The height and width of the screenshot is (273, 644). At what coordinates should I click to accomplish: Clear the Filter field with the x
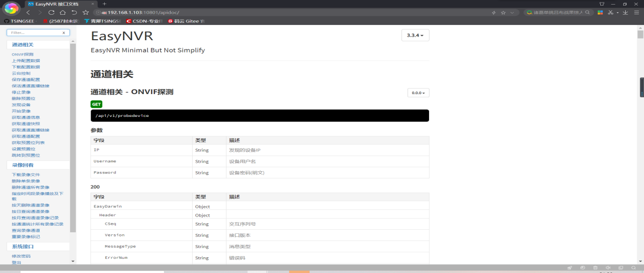pyautogui.click(x=64, y=33)
